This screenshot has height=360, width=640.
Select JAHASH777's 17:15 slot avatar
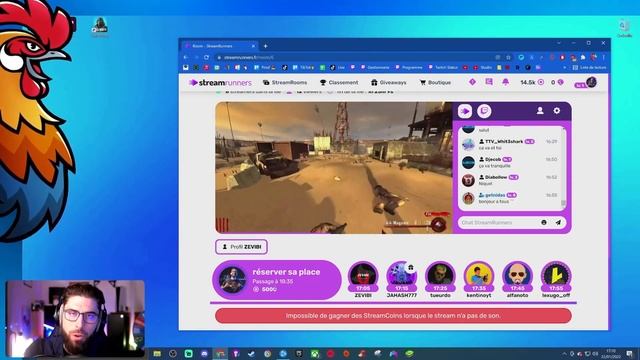click(x=402, y=276)
